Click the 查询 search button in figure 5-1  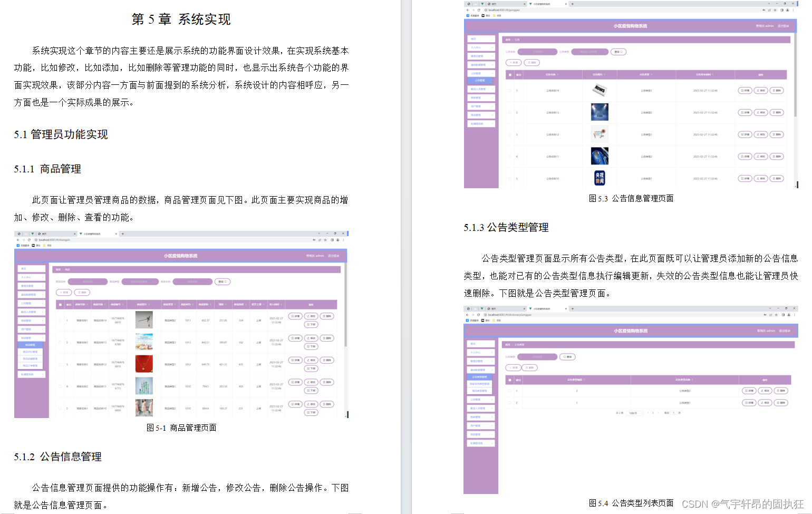point(223,282)
